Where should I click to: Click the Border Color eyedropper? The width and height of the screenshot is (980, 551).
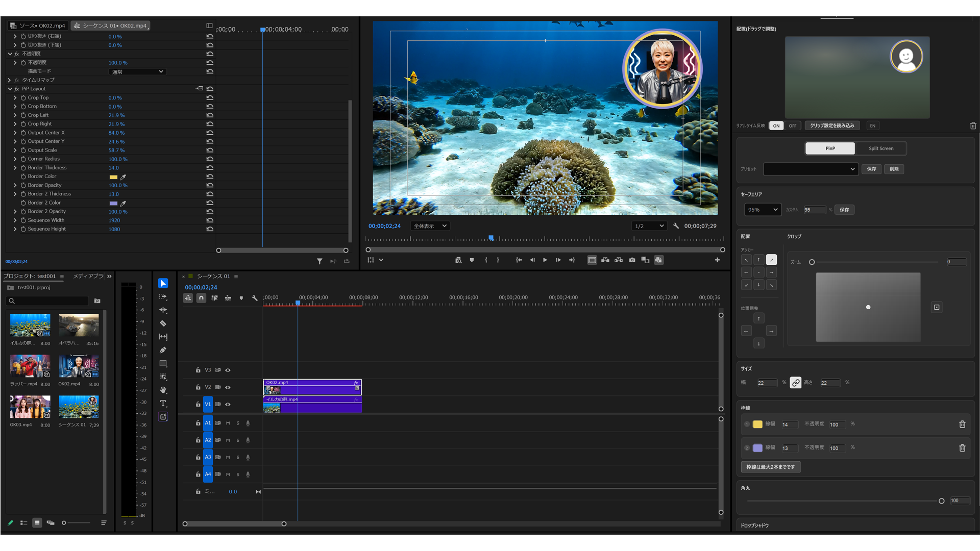pos(123,177)
